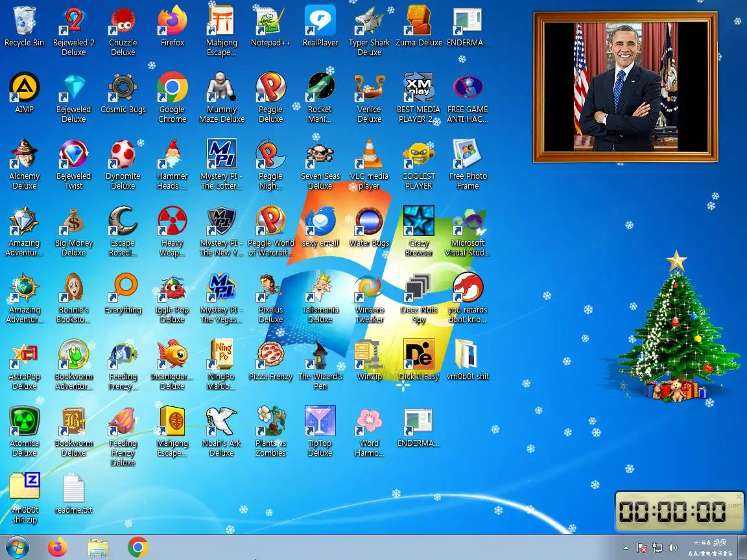Select the Free Photo Frame shortcut
Image resolution: width=747 pixels, height=560 pixels.
click(468, 164)
